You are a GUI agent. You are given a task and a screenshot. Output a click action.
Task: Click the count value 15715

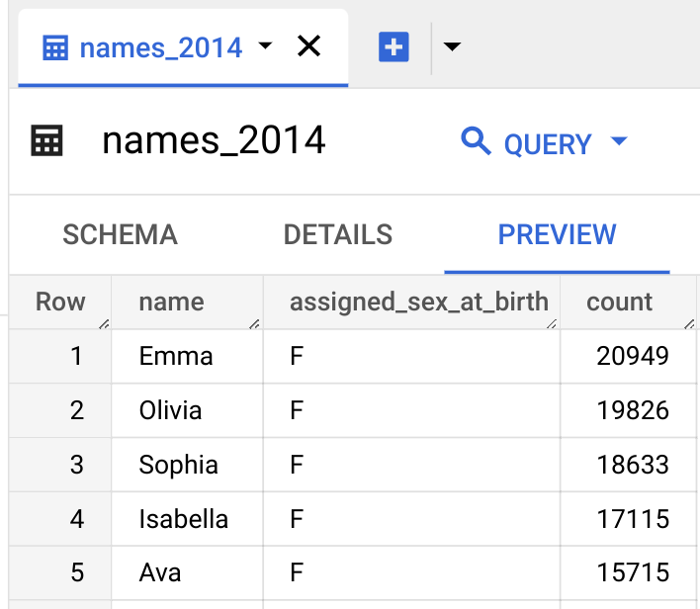(x=633, y=572)
